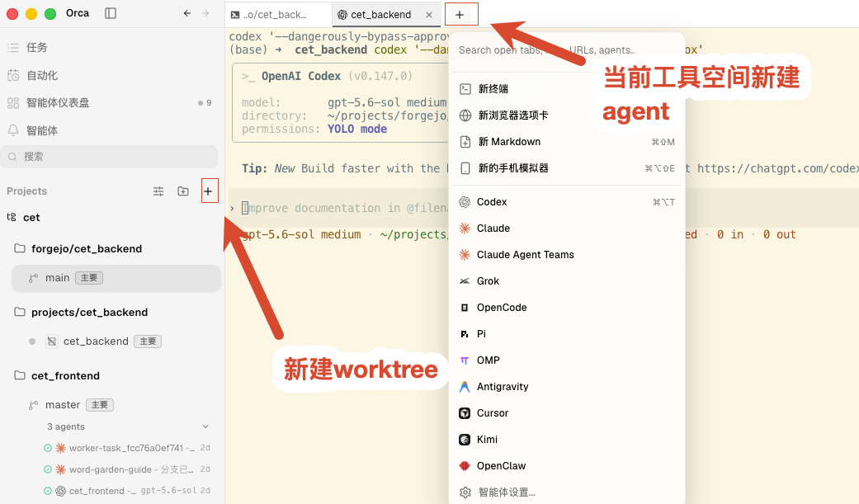The width and height of the screenshot is (859, 504).
Task: Launch the OpenCode agent
Action: point(567,308)
